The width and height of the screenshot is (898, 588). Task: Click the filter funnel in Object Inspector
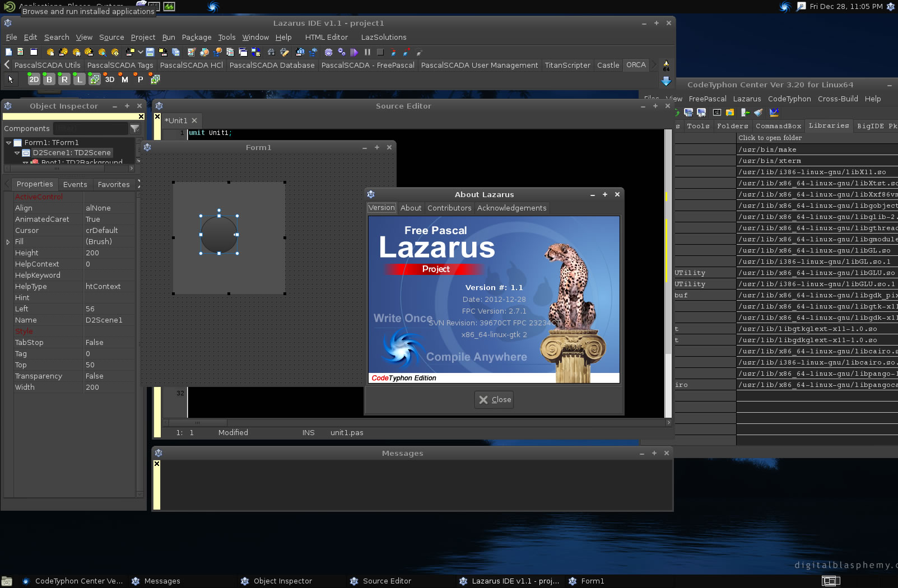coord(135,128)
